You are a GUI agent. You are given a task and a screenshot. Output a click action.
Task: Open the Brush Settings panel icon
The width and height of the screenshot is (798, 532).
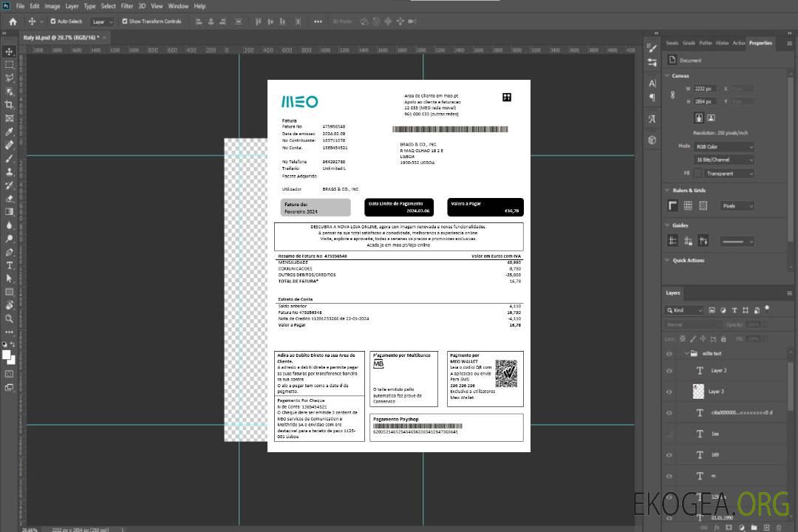[652, 48]
